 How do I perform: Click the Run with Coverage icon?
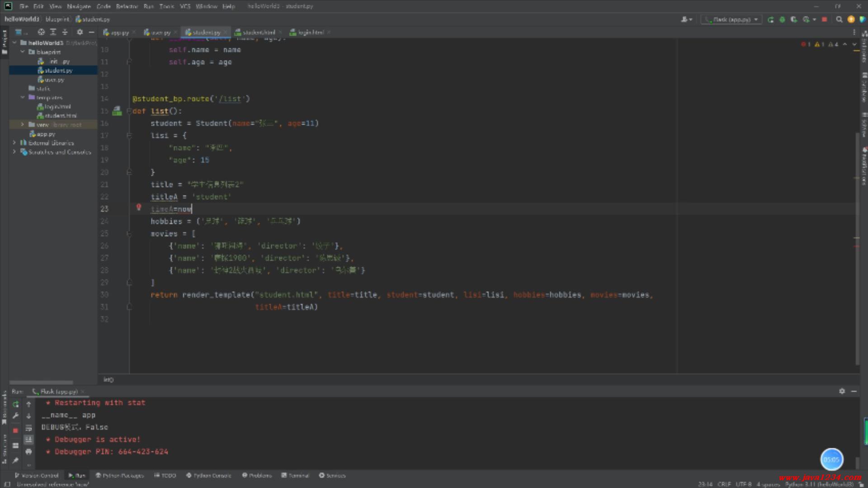coord(794,19)
